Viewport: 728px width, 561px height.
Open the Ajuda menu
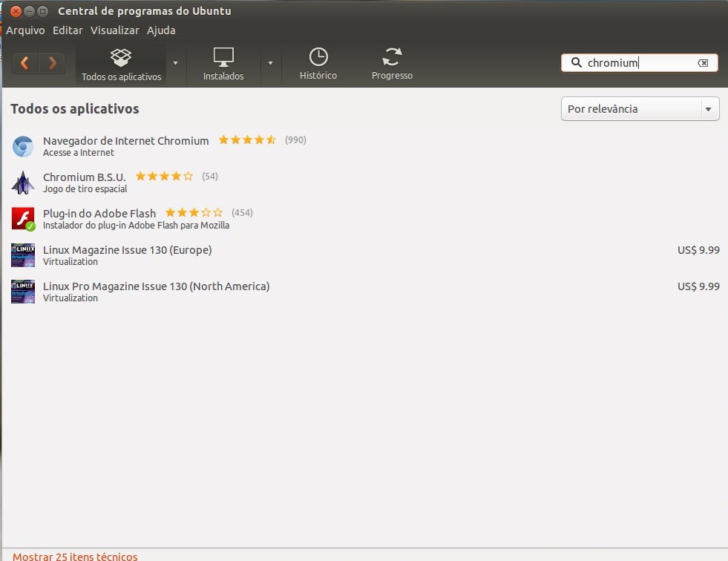pyautogui.click(x=161, y=30)
